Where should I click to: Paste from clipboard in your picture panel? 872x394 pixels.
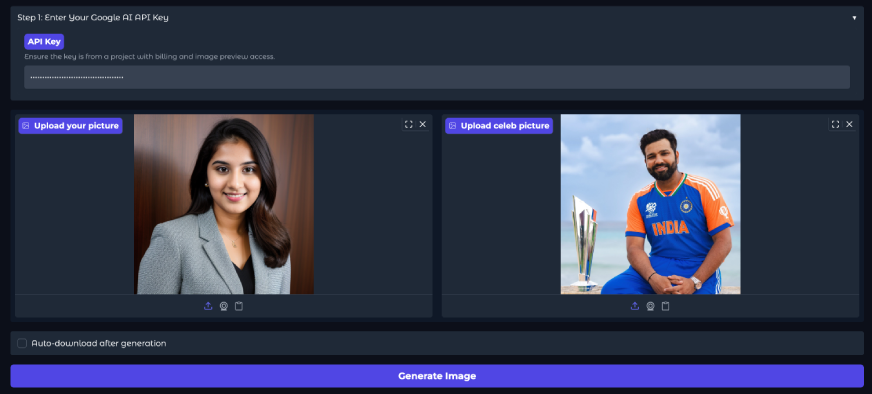(239, 306)
